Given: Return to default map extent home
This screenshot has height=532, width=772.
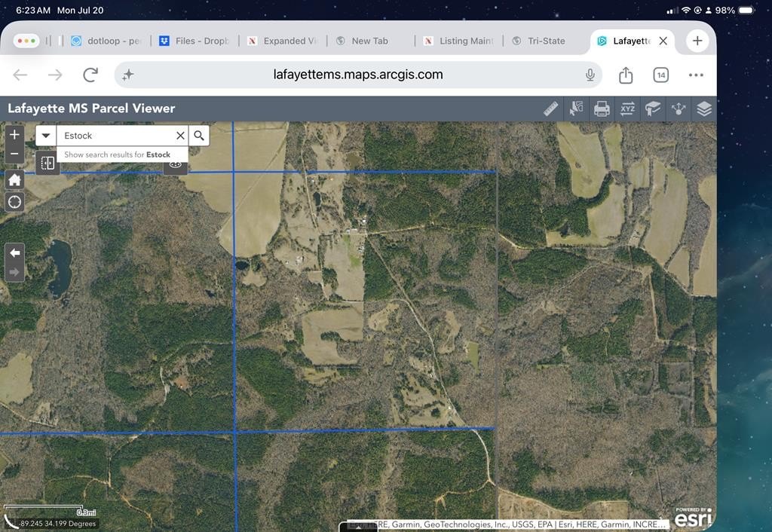Looking at the screenshot, I should pos(15,179).
